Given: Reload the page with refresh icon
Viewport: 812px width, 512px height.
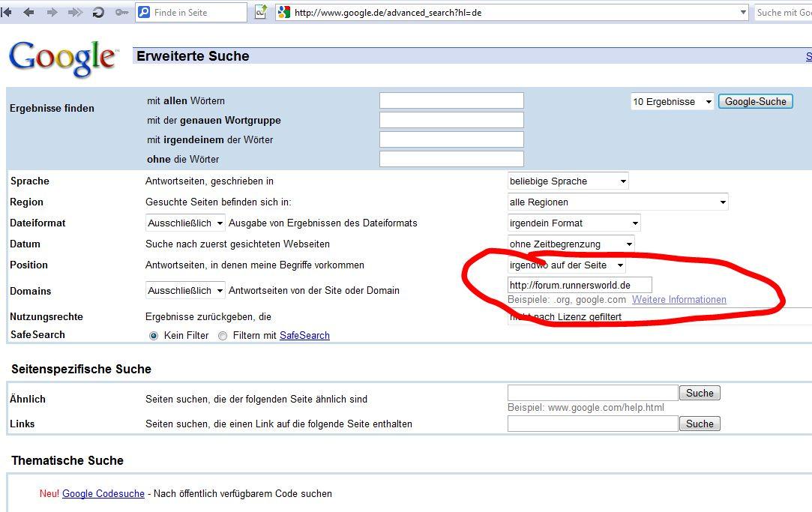Looking at the screenshot, I should pos(98,13).
